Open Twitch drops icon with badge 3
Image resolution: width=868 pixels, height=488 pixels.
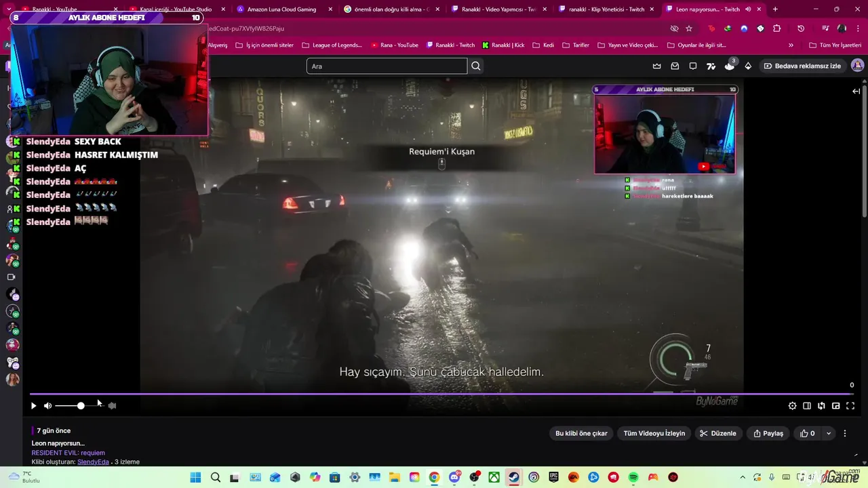coord(730,65)
